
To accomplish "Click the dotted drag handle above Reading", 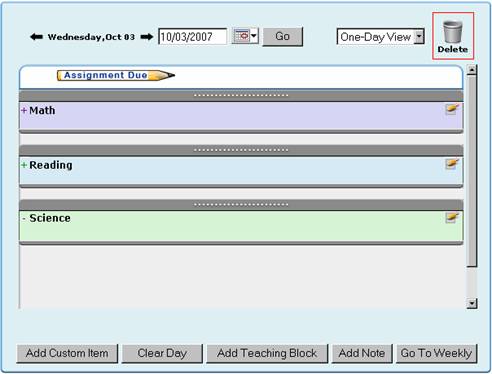I will tap(241, 150).
